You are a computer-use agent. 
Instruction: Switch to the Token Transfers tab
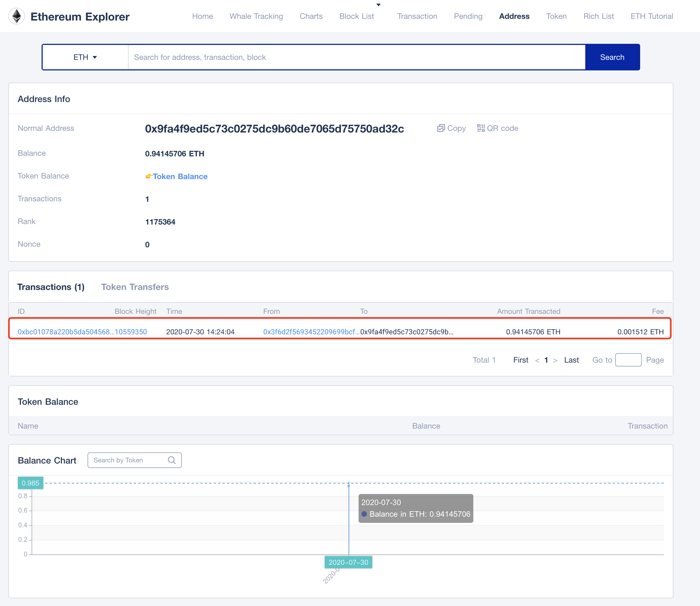[135, 287]
